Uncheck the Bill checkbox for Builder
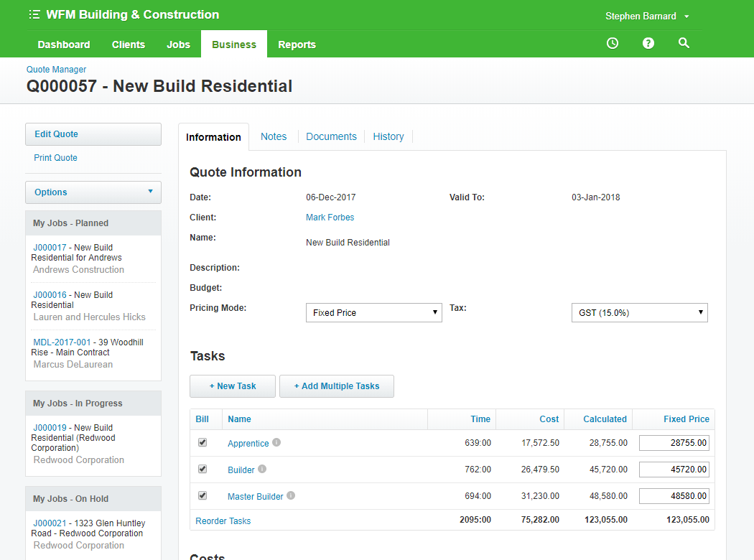Screen dimensions: 754x560 [203, 469]
